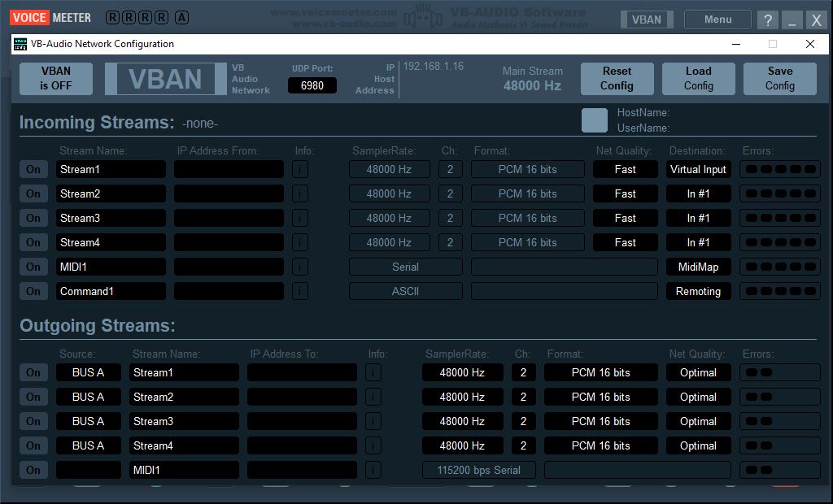This screenshot has width=833, height=504.
Task: Change outgoing Stream3 Net Quality Optimal
Action: click(698, 422)
